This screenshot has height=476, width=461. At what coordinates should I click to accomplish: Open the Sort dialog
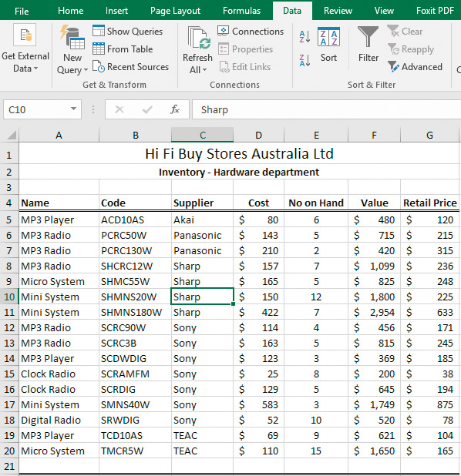point(328,45)
